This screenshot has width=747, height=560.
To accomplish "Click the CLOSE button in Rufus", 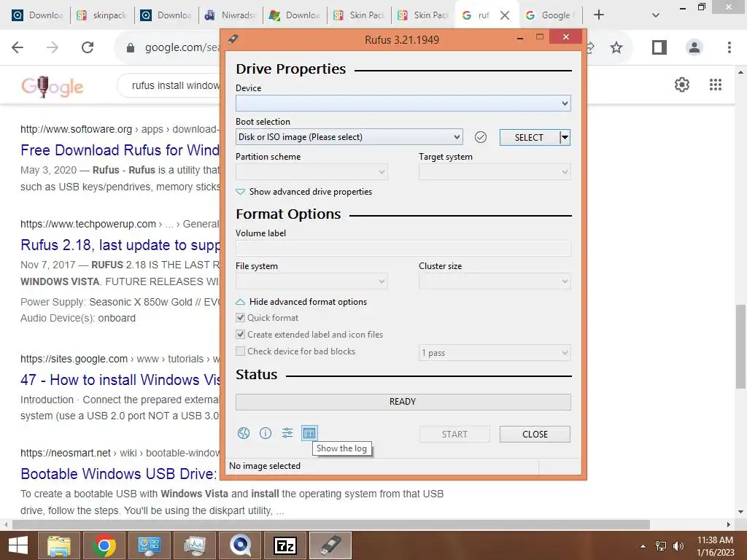I will coord(535,435).
